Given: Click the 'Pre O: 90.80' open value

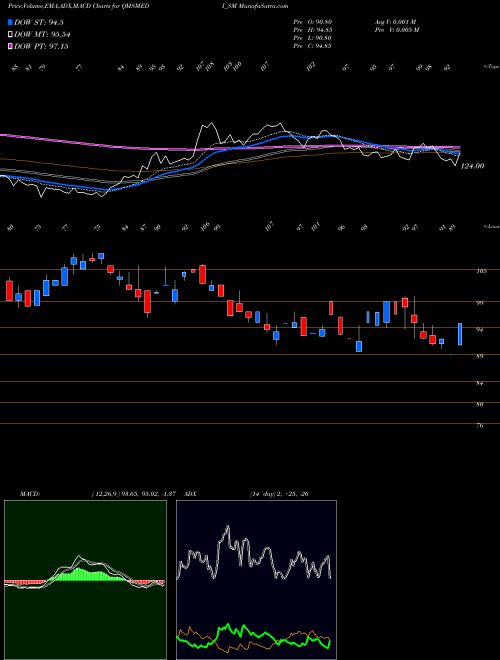Looking at the screenshot, I should pyautogui.click(x=312, y=22).
